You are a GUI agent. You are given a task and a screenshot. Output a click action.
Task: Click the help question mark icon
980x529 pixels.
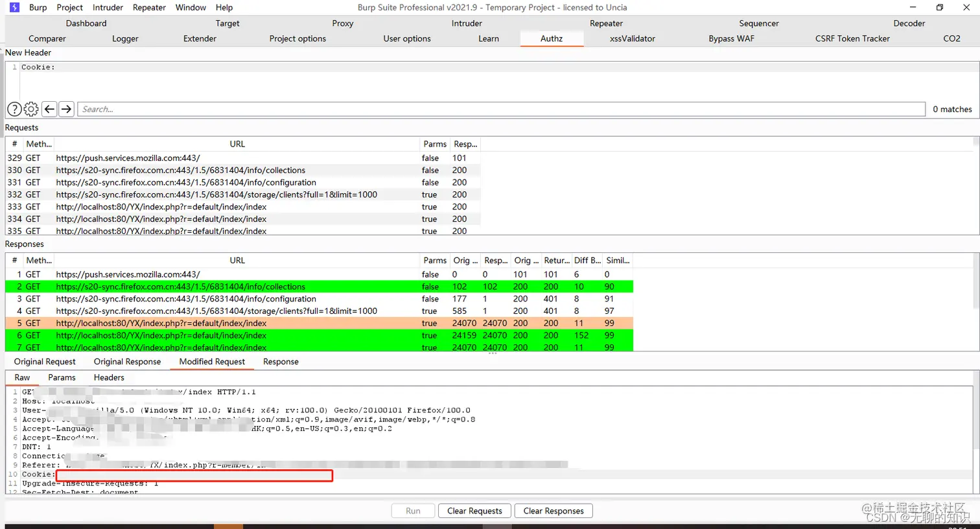pyautogui.click(x=14, y=110)
